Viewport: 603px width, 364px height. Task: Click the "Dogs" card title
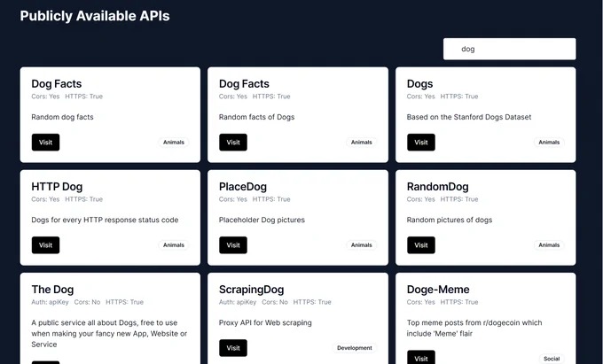(420, 84)
